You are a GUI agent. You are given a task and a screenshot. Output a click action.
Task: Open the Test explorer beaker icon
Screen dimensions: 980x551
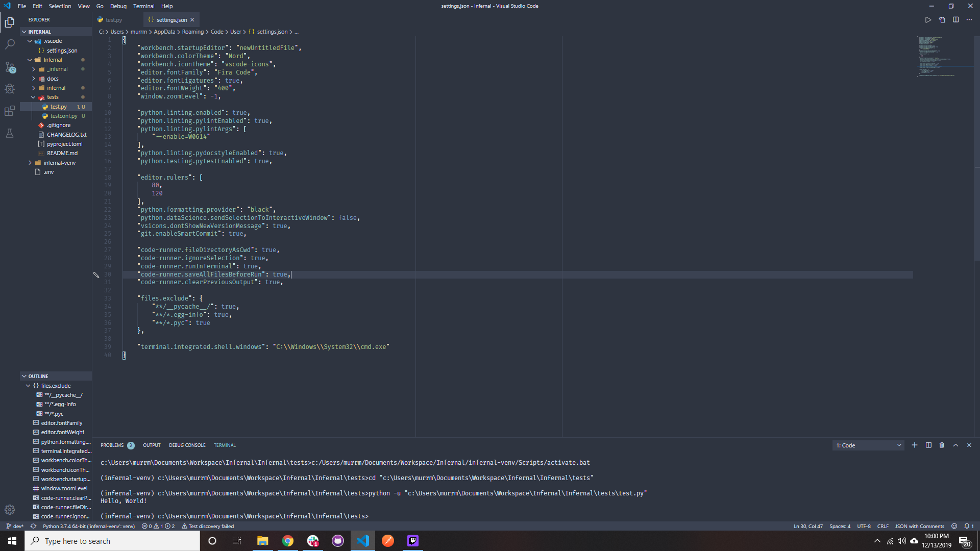click(x=10, y=133)
